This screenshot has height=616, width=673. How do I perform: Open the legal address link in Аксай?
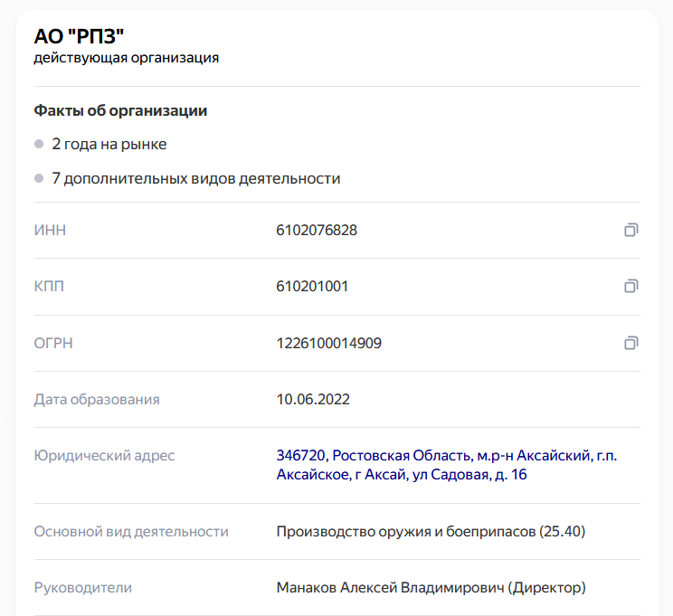click(x=447, y=465)
